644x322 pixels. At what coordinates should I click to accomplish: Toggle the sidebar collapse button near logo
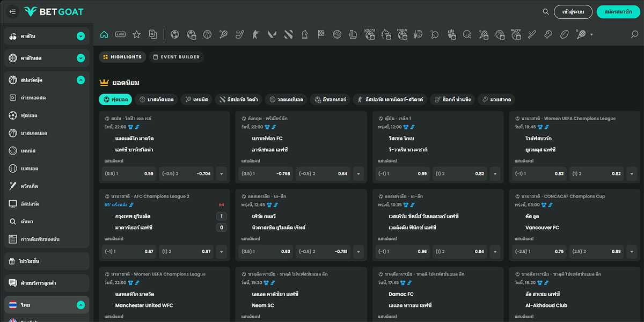pos(13,11)
